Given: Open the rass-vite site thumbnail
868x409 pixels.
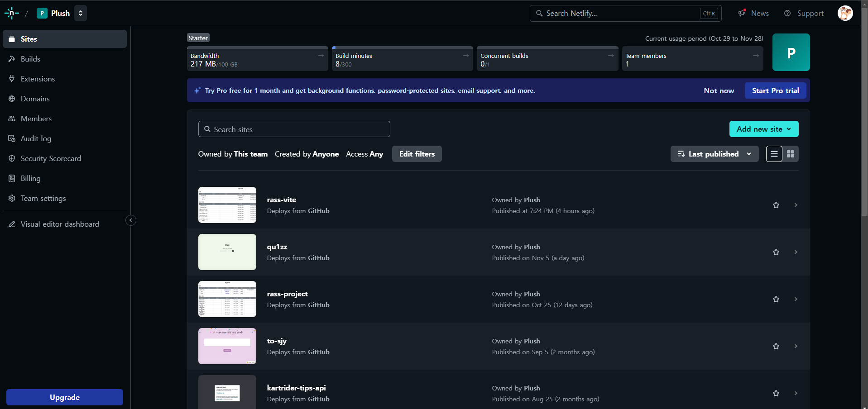Looking at the screenshot, I should tap(227, 205).
